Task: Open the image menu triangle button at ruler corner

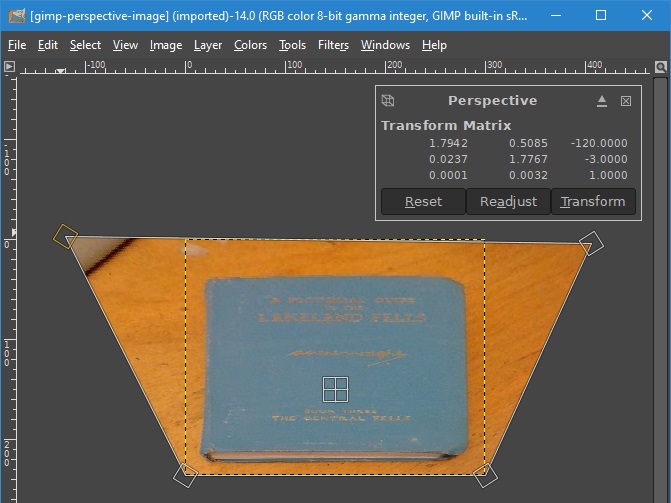Action: coord(9,66)
